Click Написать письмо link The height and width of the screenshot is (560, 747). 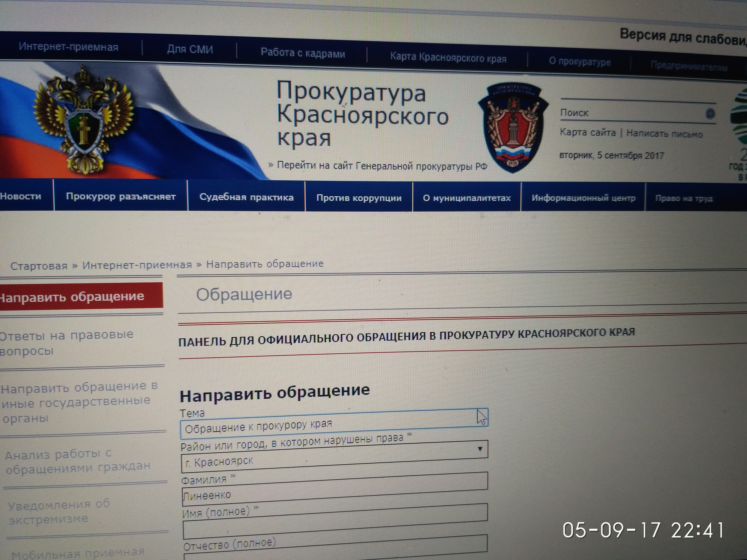664,134
